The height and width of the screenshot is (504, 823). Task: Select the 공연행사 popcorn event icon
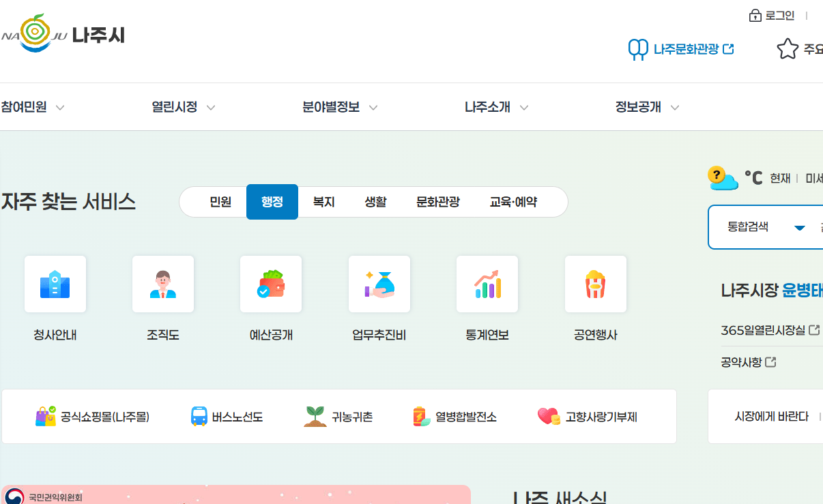pyautogui.click(x=595, y=284)
